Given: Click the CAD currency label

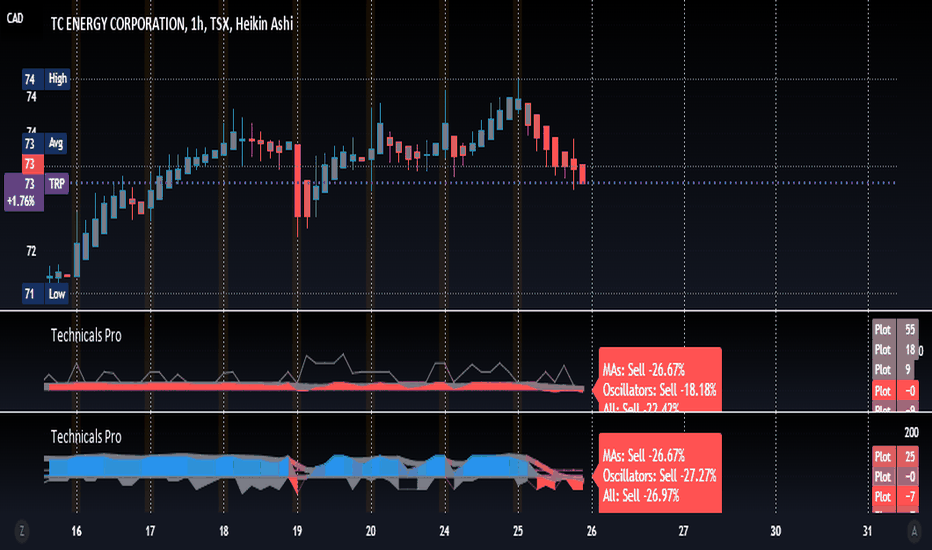Looking at the screenshot, I should pyautogui.click(x=15, y=18).
